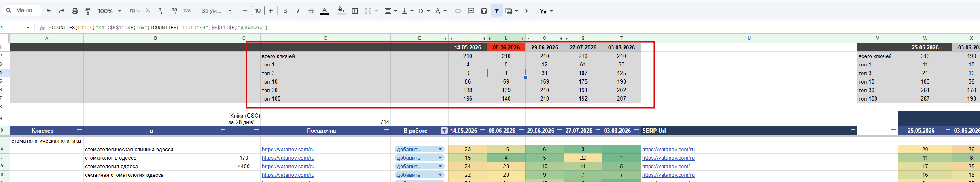Viewport: 980px width, 182px height.
Task: Select column header D
Action: point(326,38)
